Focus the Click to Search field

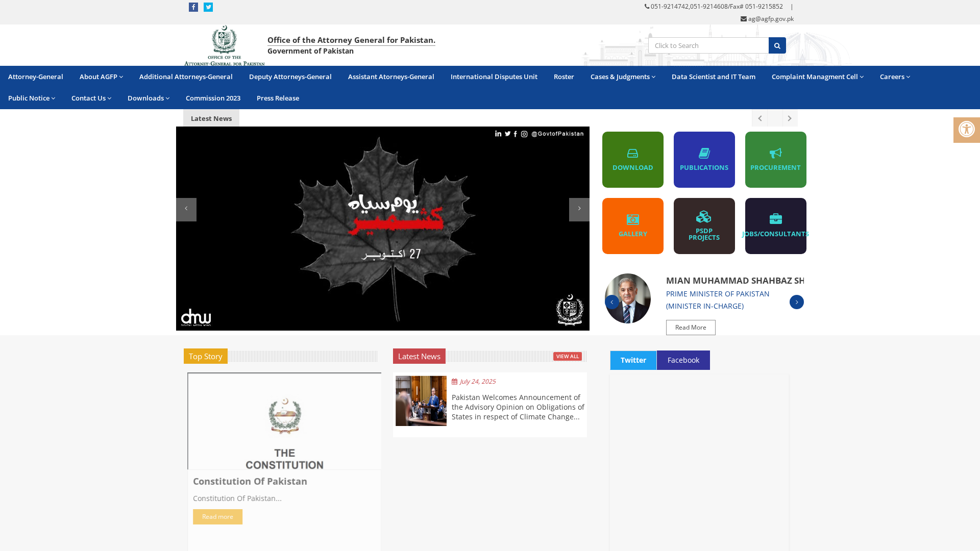coord(708,45)
